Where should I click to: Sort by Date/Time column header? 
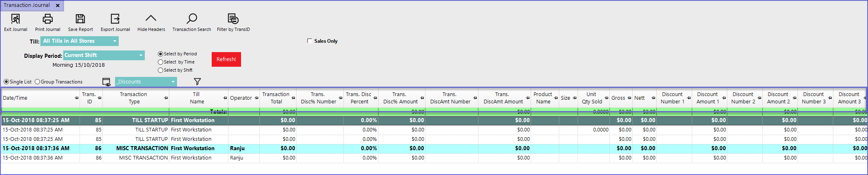tap(37, 98)
